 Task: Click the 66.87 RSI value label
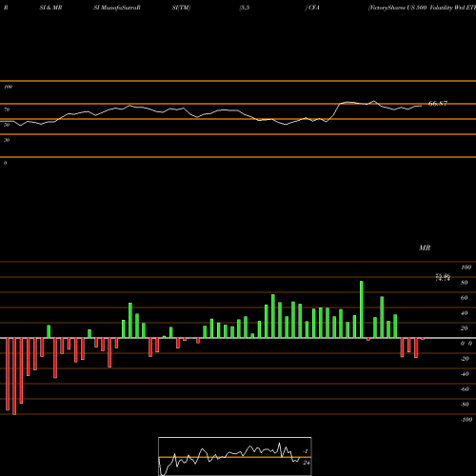[438, 104]
